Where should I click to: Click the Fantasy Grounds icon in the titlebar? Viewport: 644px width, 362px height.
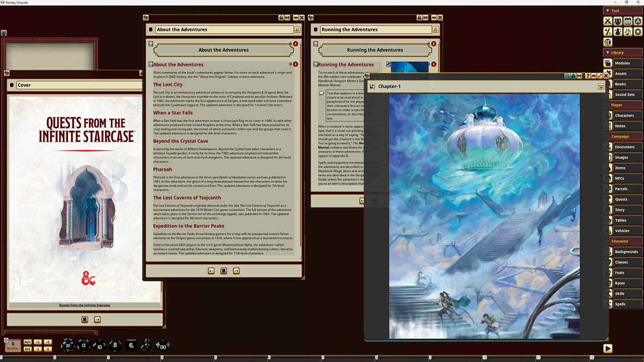4,2
